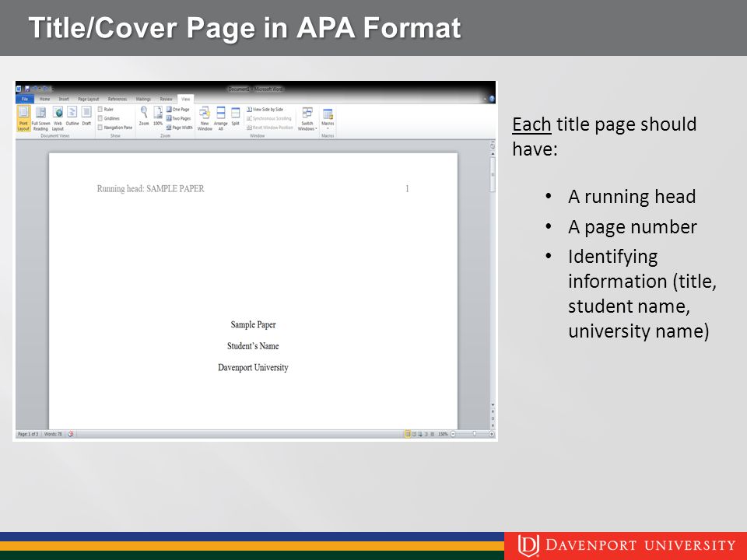The width and height of the screenshot is (747, 560).
Task: Open a New Window
Action: coord(205,118)
